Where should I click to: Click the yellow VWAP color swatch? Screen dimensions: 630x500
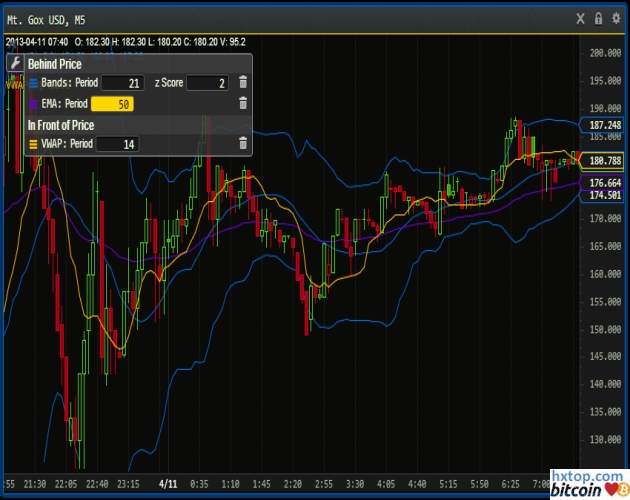[x=33, y=144]
